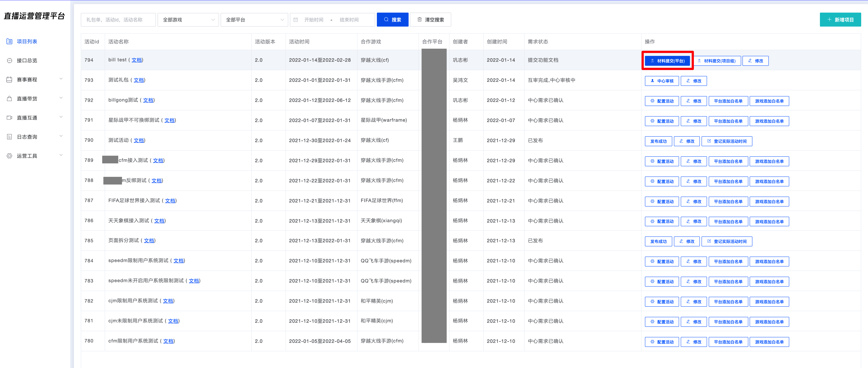Click 修改 for activity 780
Screen dimensions: 868x368
coord(694,342)
